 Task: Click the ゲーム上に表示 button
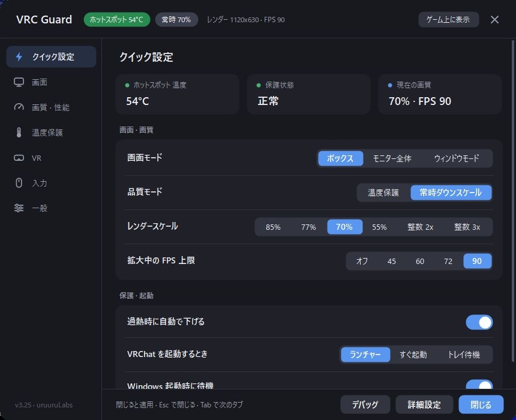coord(448,20)
